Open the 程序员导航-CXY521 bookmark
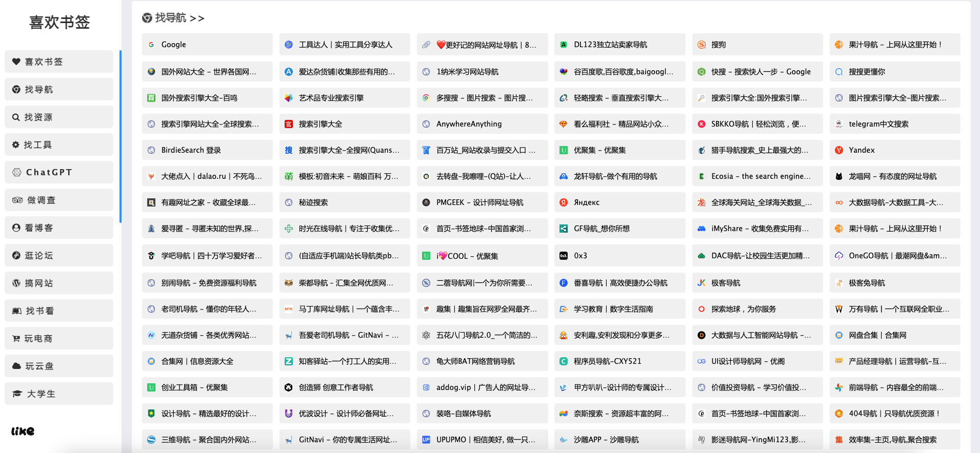The width and height of the screenshot is (980, 453). tap(619, 361)
